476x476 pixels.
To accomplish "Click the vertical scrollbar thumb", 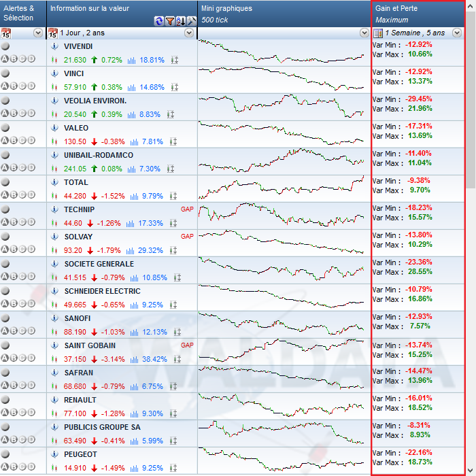I will click(471, 100).
